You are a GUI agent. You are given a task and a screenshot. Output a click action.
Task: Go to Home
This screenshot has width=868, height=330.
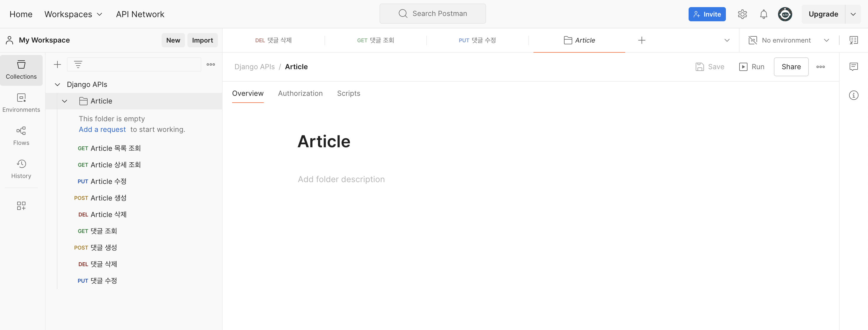point(21,14)
